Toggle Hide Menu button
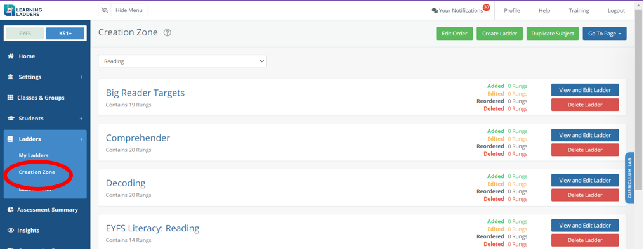 (x=122, y=10)
